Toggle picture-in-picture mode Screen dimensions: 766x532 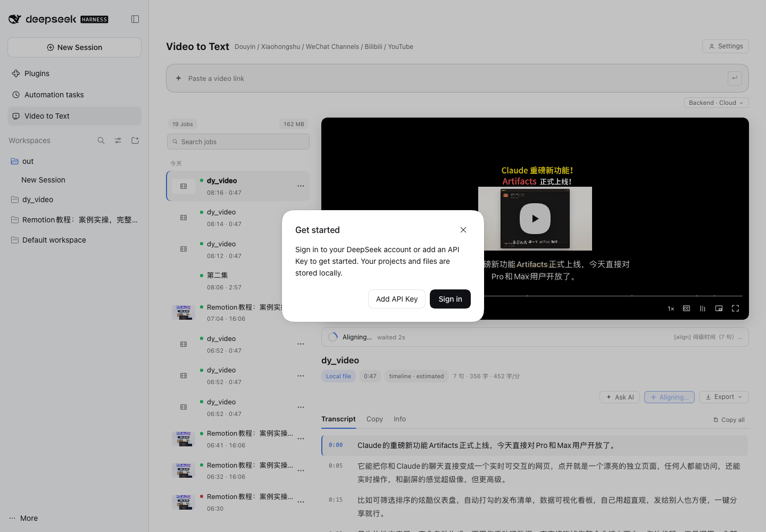719,309
